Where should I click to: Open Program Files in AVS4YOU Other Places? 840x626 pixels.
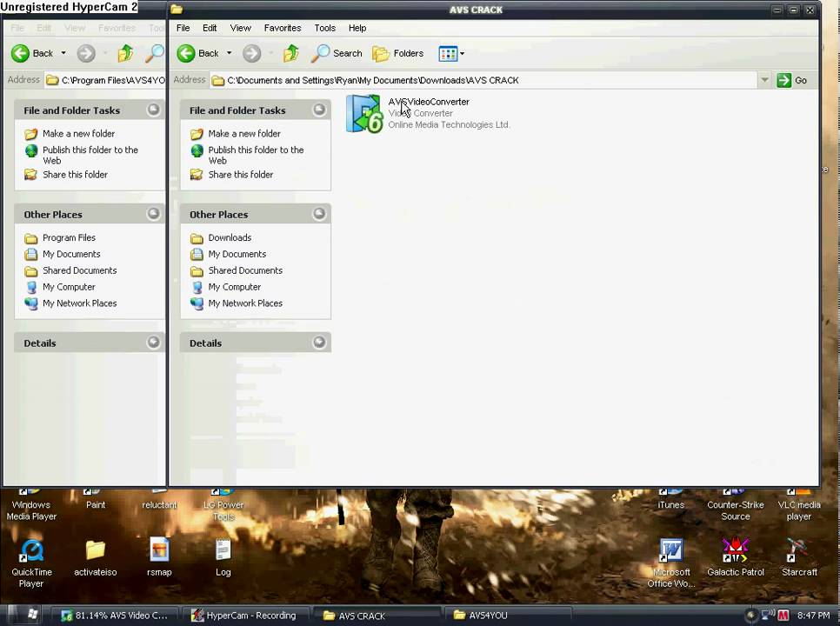coord(69,237)
